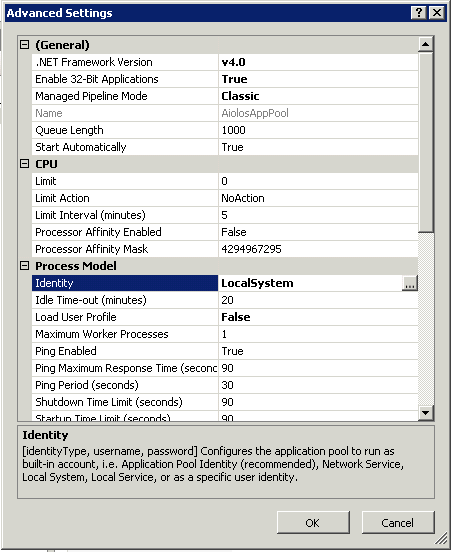
Task: Close the Advanced Settings dialog
Action: (x=437, y=13)
